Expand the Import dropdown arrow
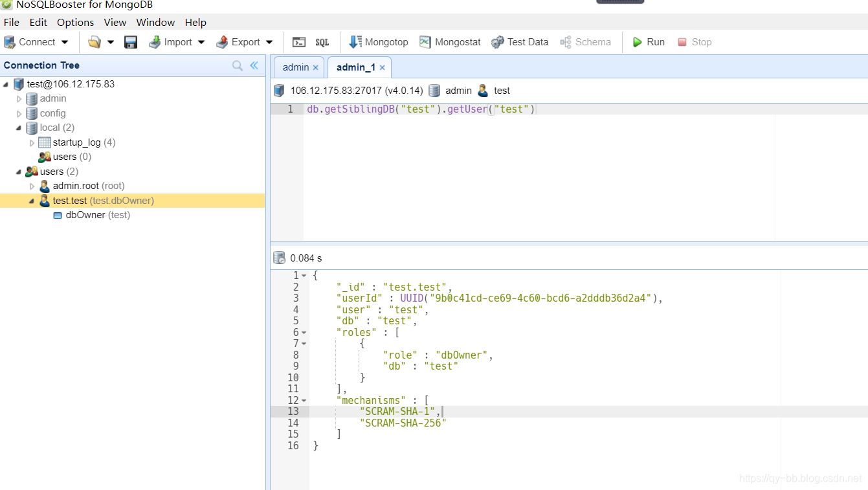 (x=201, y=42)
